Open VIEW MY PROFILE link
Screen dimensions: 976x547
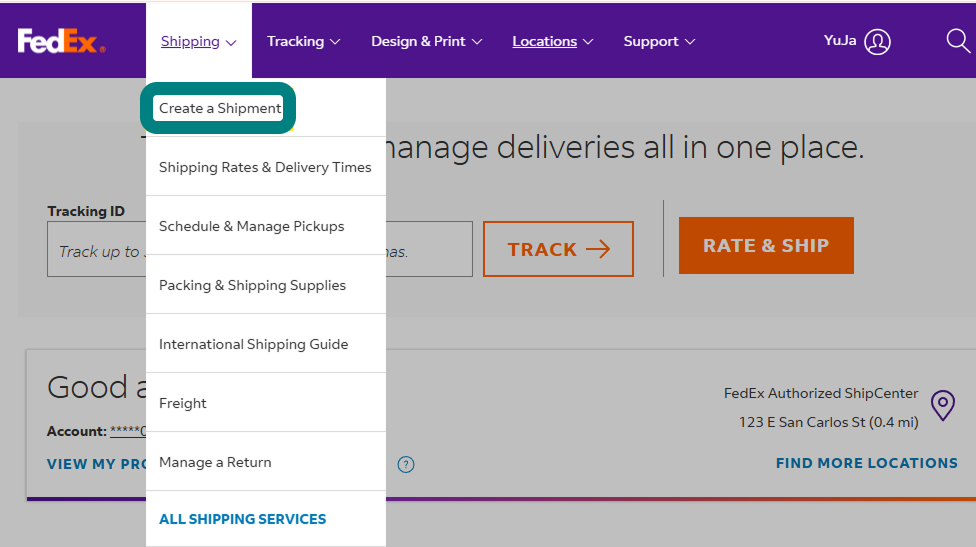96,464
